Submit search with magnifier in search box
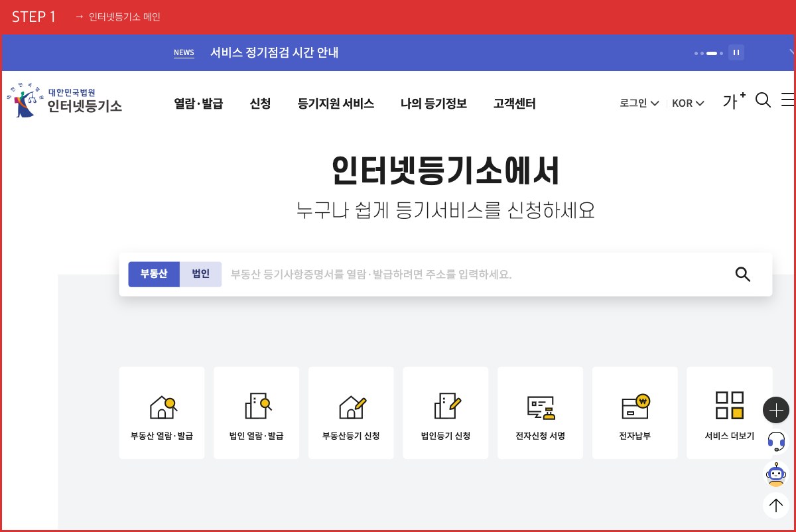Screen dimensions: 796x532 coord(743,274)
